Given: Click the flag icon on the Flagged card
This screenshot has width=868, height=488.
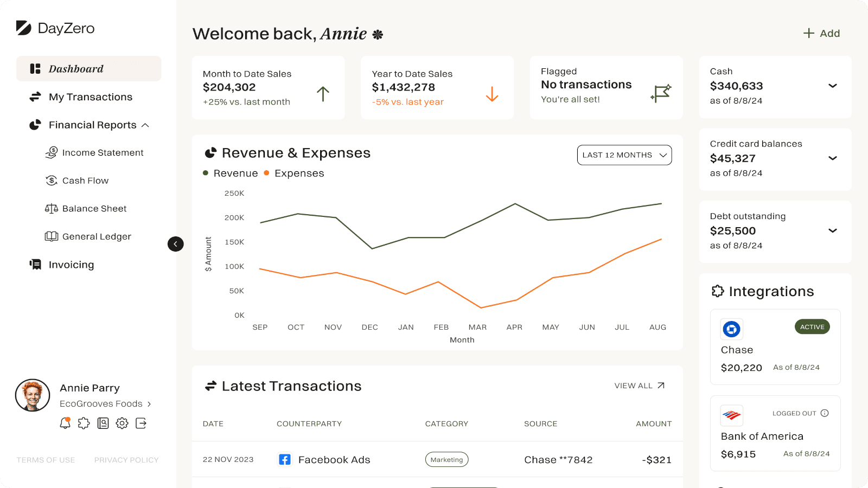Looking at the screenshot, I should click(x=661, y=93).
